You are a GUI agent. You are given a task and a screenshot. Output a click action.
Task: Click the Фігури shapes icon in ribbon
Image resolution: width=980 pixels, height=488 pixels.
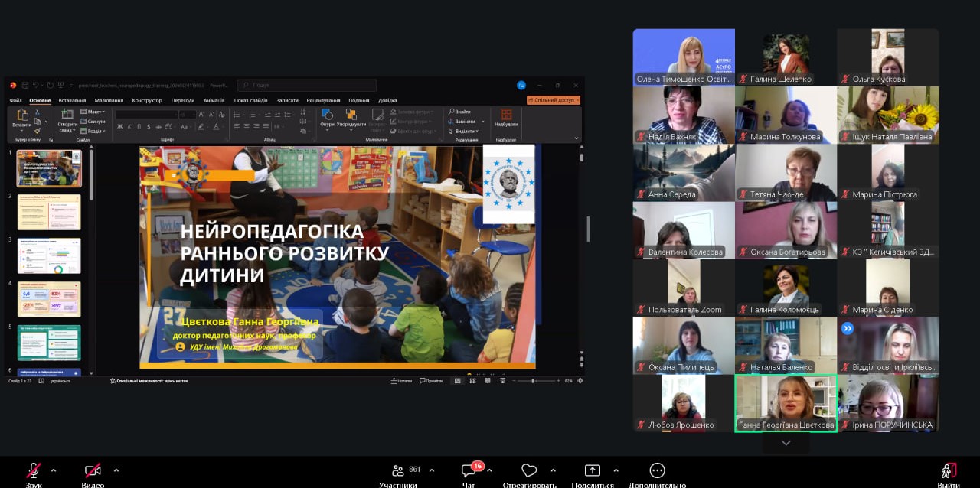[x=327, y=115]
